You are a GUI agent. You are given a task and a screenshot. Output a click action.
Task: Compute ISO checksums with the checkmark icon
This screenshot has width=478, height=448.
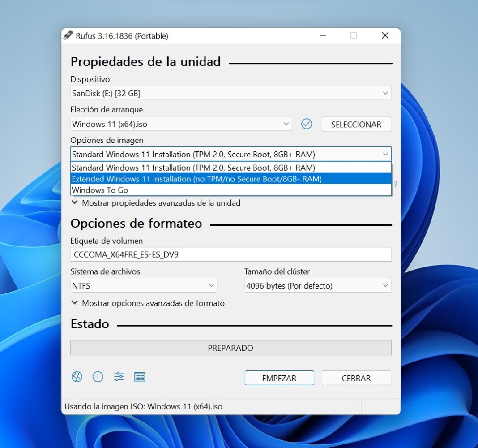[307, 124]
